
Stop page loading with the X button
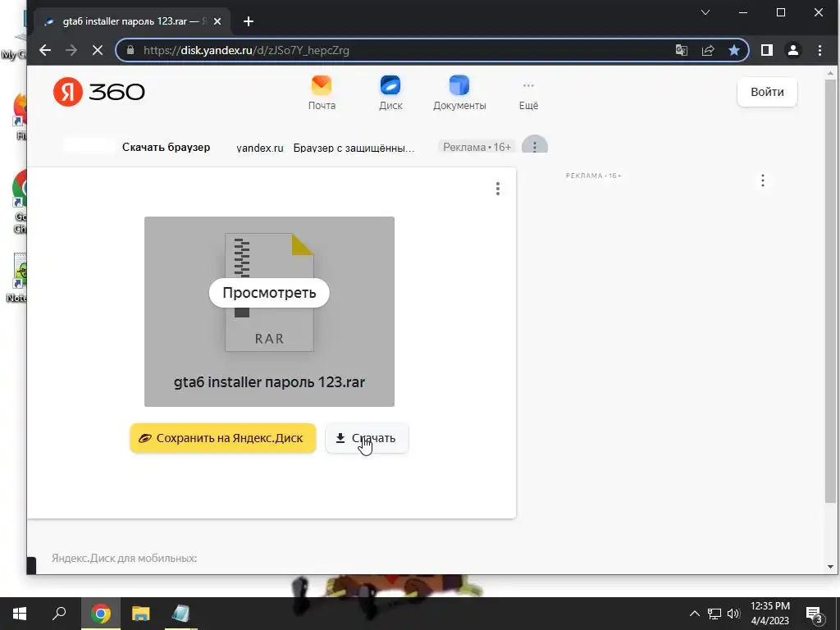[x=98, y=50]
